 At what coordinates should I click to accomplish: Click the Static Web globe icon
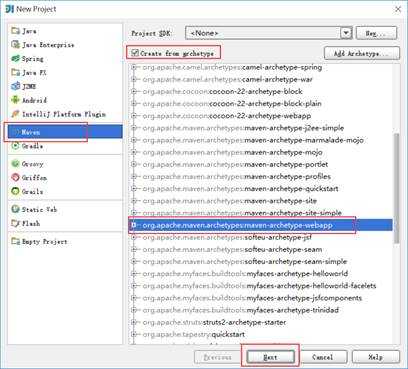(15, 209)
